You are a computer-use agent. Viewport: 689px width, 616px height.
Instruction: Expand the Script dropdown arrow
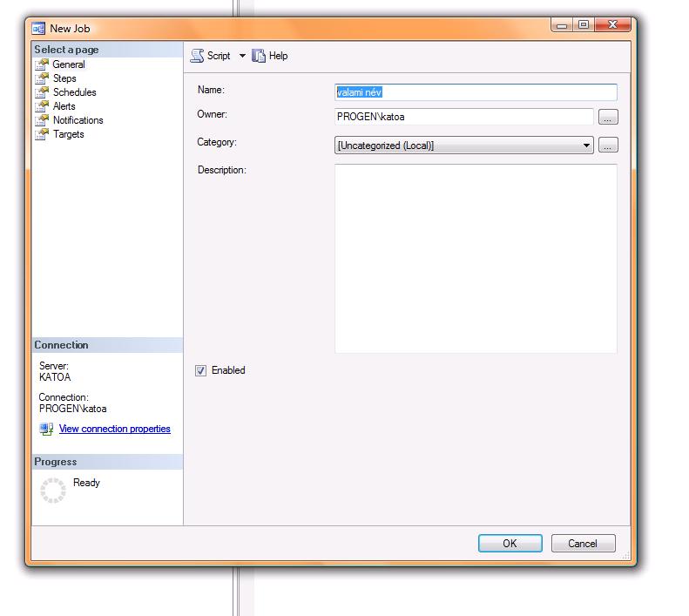(242, 56)
